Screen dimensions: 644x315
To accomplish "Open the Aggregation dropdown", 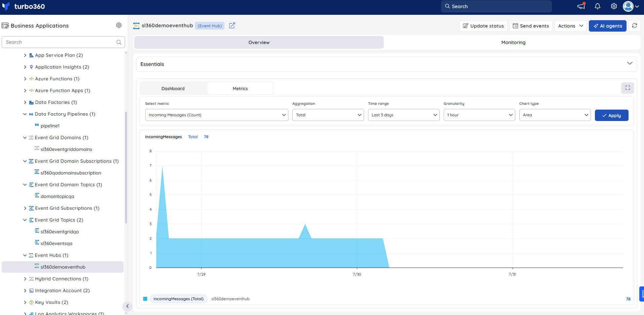I will pos(328,115).
